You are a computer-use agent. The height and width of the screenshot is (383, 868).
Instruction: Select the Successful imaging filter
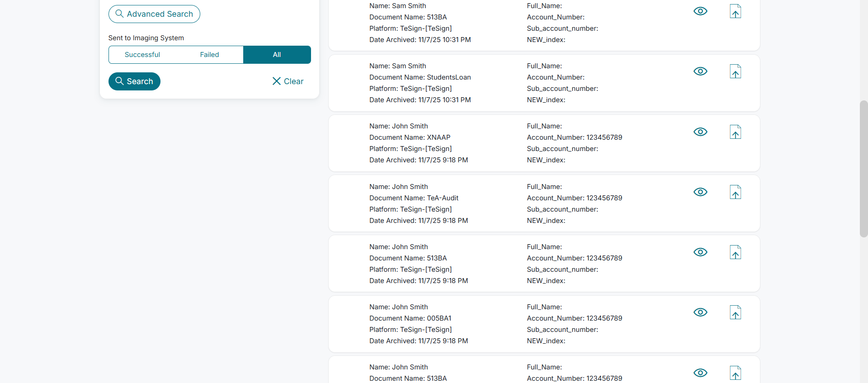pos(142,55)
